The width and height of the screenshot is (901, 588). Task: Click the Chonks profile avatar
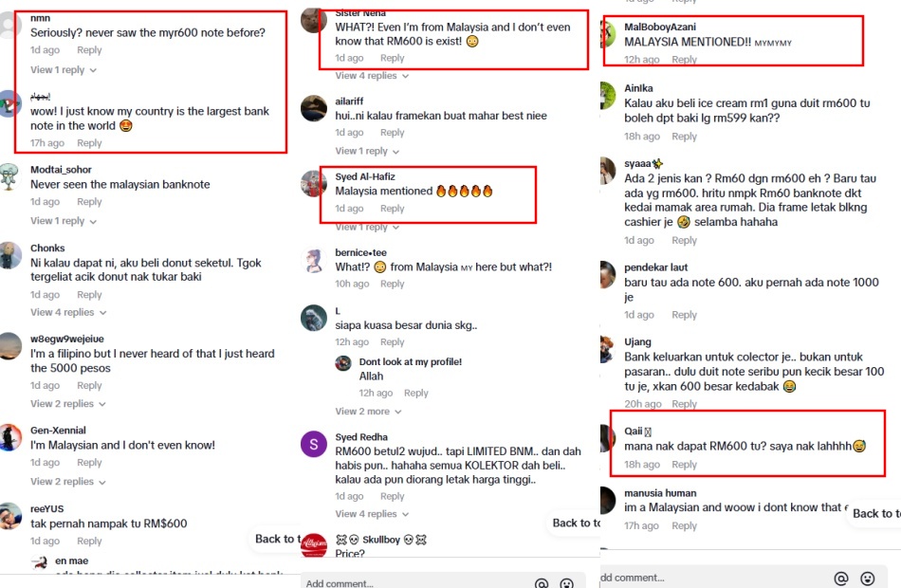(x=9, y=255)
